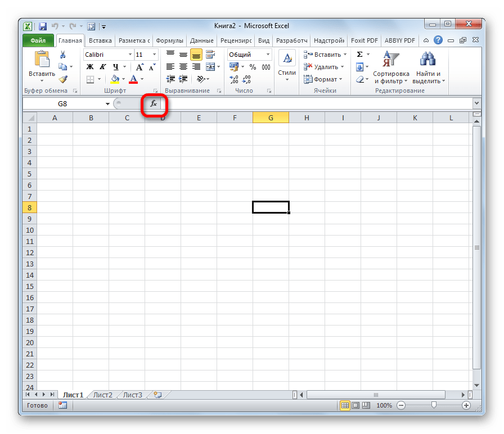Open Шрифт group dialog launcher
The image size is (504, 434).
click(x=156, y=91)
